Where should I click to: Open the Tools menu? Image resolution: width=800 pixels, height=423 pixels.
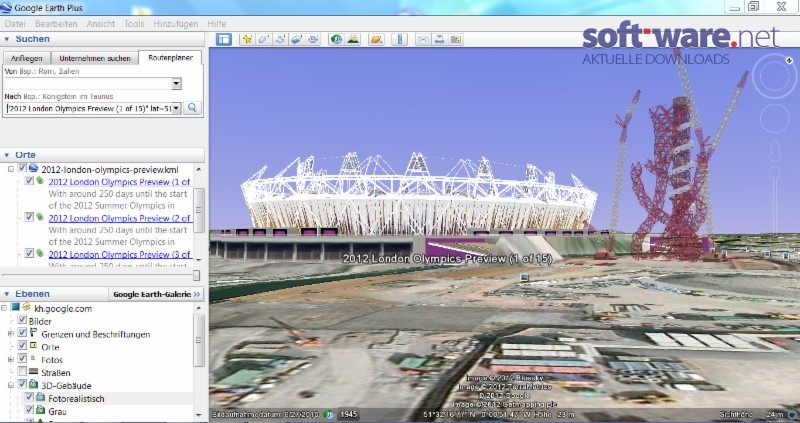[x=134, y=24]
